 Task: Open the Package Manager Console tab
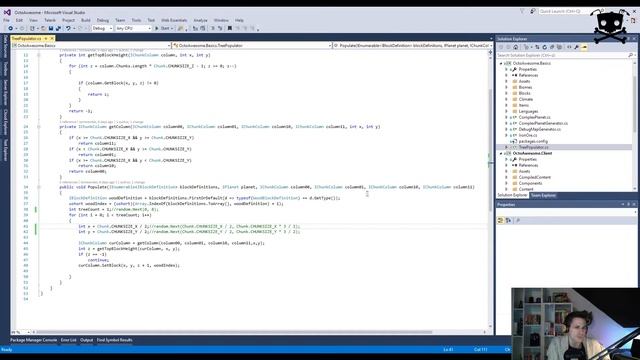coord(33,340)
